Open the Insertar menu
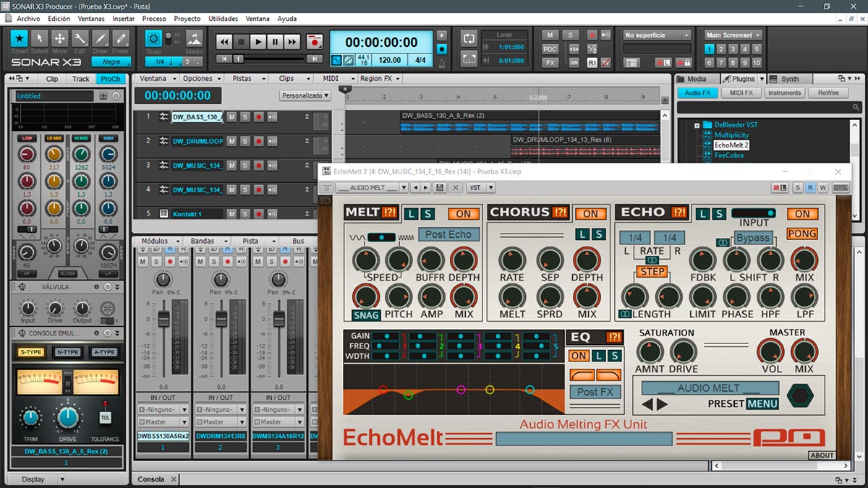The height and width of the screenshot is (488, 868). pos(124,18)
